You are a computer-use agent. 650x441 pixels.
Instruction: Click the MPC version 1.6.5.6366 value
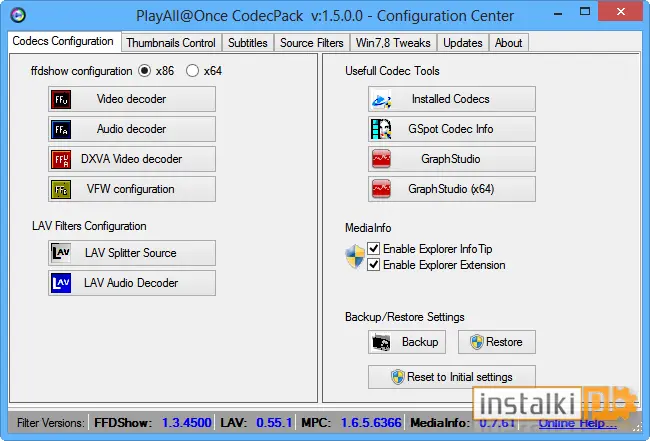[371, 423]
